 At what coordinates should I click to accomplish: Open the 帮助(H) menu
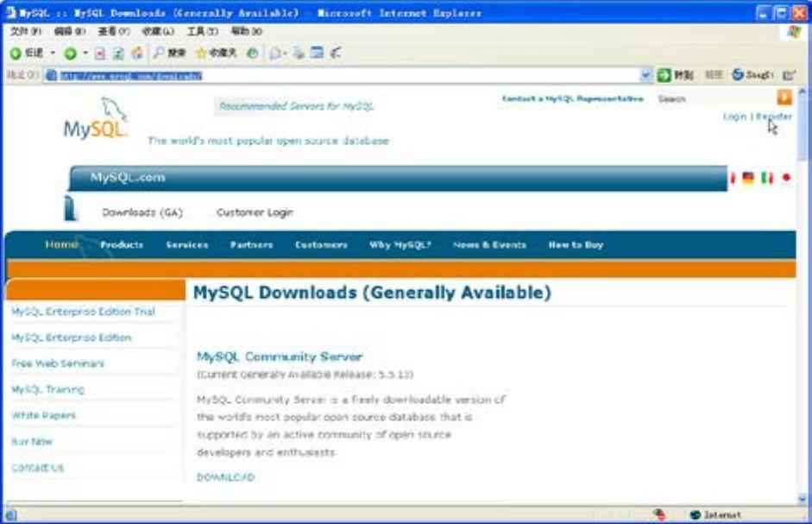[x=247, y=32]
